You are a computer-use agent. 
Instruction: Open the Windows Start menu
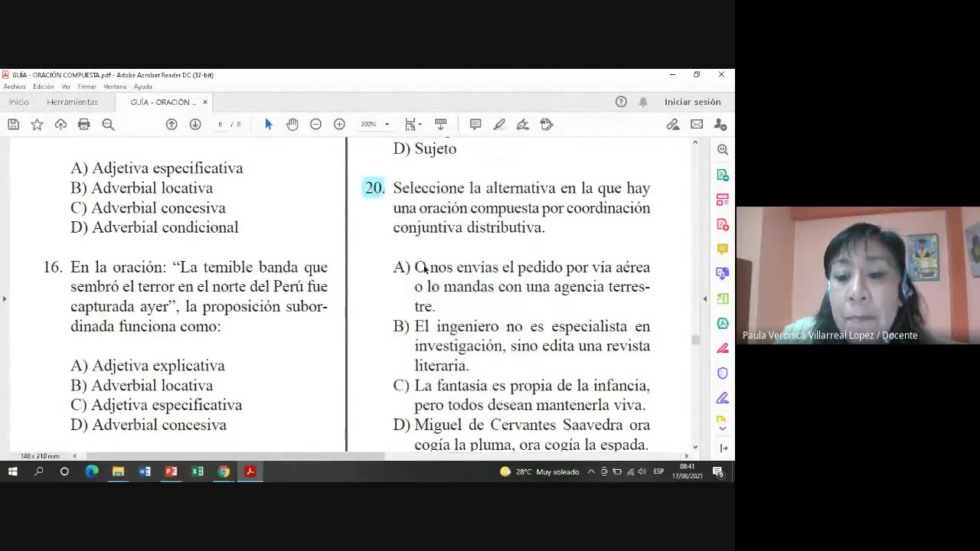click(12, 471)
